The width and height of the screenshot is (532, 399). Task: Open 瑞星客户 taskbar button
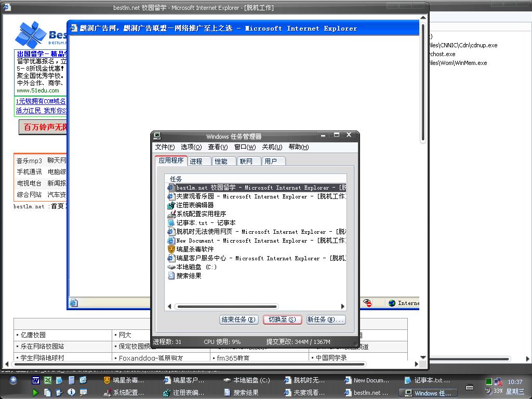click(x=184, y=380)
